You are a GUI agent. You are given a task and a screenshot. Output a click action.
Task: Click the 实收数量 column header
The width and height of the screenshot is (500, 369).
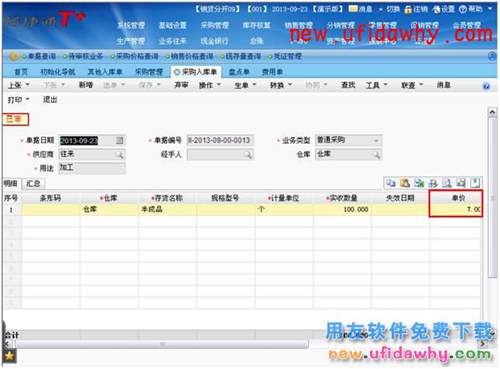click(342, 198)
